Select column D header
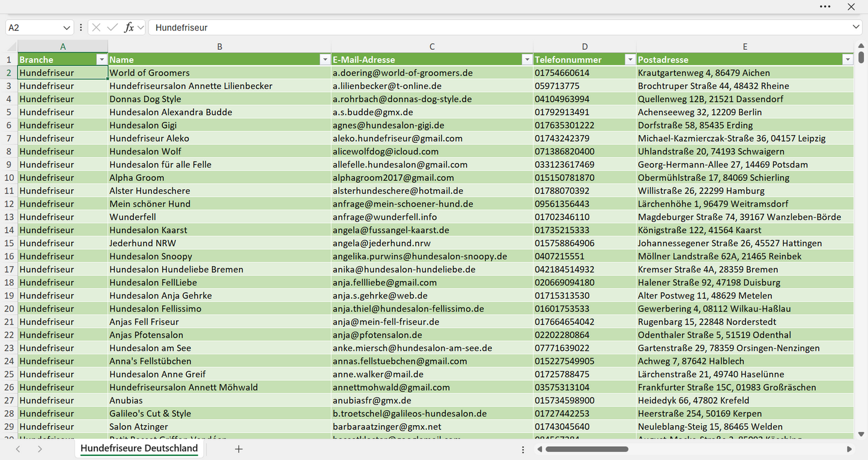This screenshot has height=460, width=868. (585, 46)
